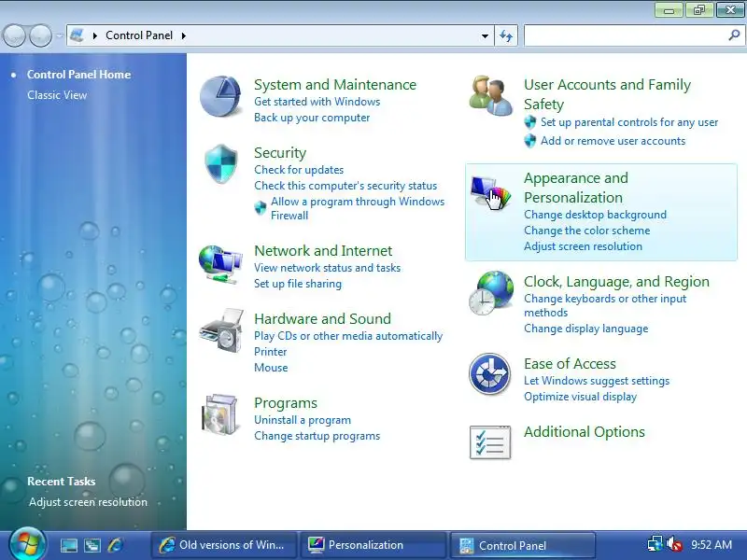
Task: Click Change startup programs
Action: (x=317, y=436)
